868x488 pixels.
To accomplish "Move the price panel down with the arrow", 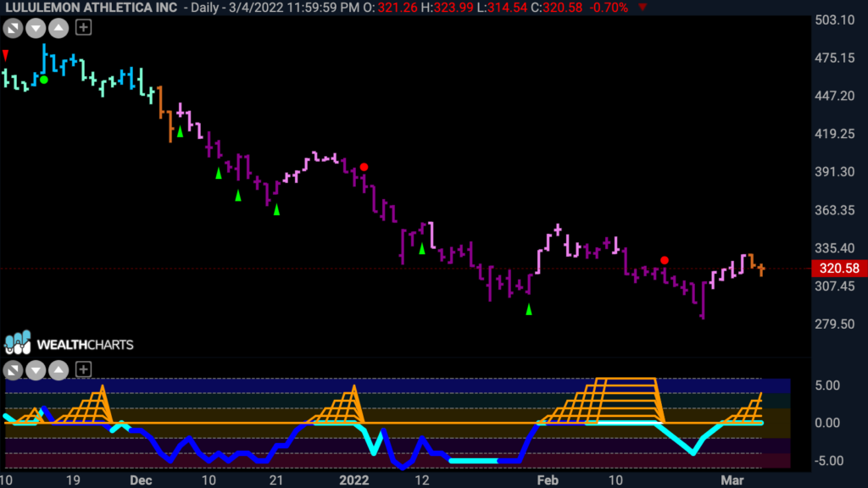I will point(36,28).
